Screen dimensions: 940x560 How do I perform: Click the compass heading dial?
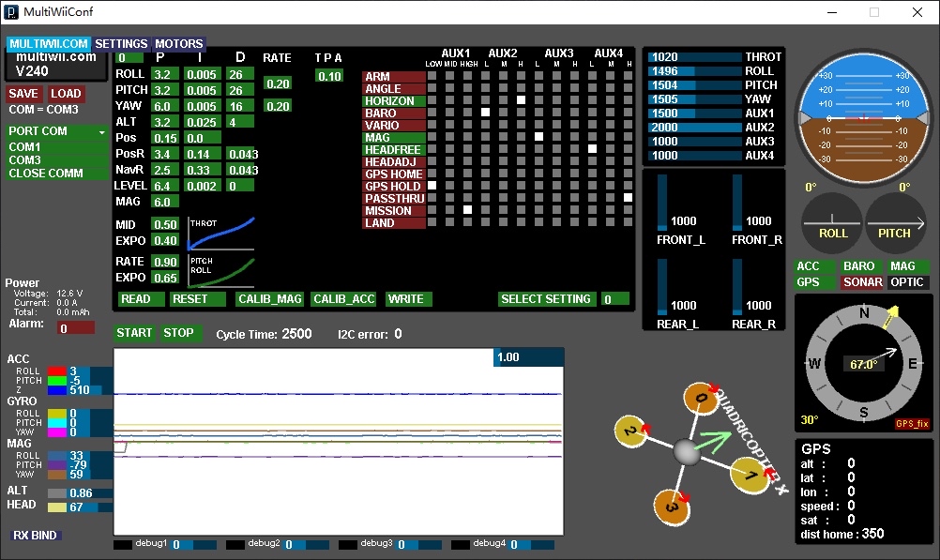[863, 363]
